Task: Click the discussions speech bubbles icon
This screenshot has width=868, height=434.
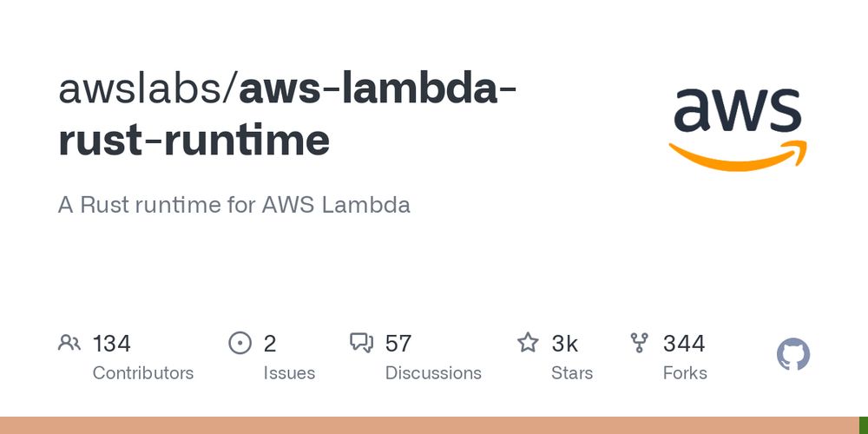Action: (361, 343)
